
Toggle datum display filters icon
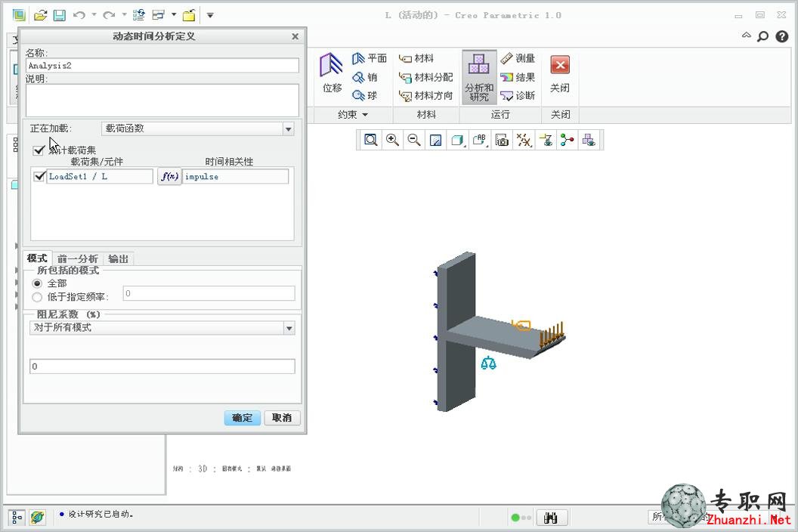click(x=524, y=140)
